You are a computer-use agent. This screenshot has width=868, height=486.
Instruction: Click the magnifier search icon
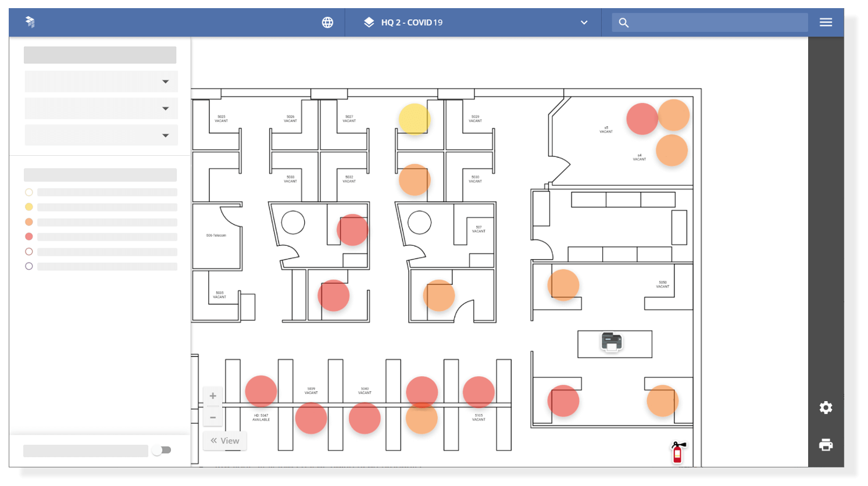[623, 23]
